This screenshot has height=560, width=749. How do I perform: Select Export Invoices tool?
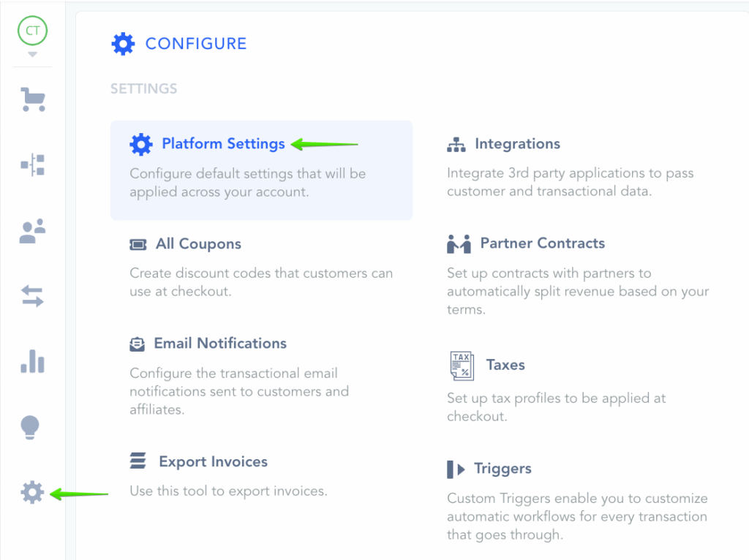pos(213,462)
